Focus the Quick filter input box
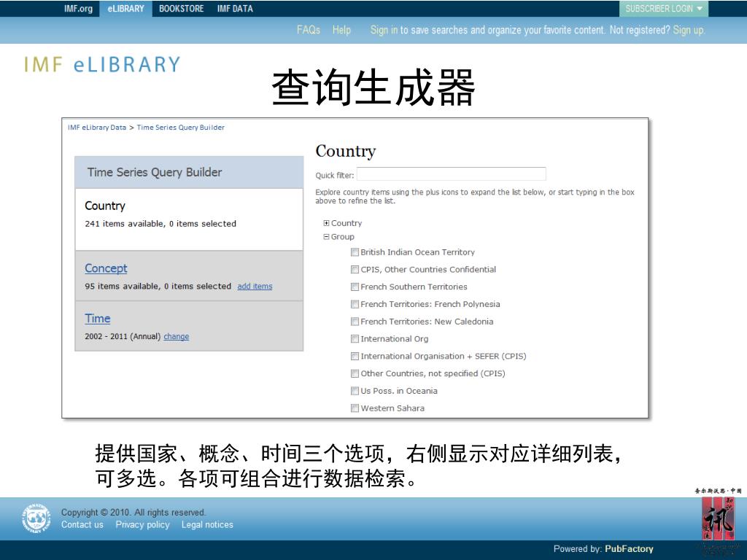747x560 pixels. (x=451, y=174)
